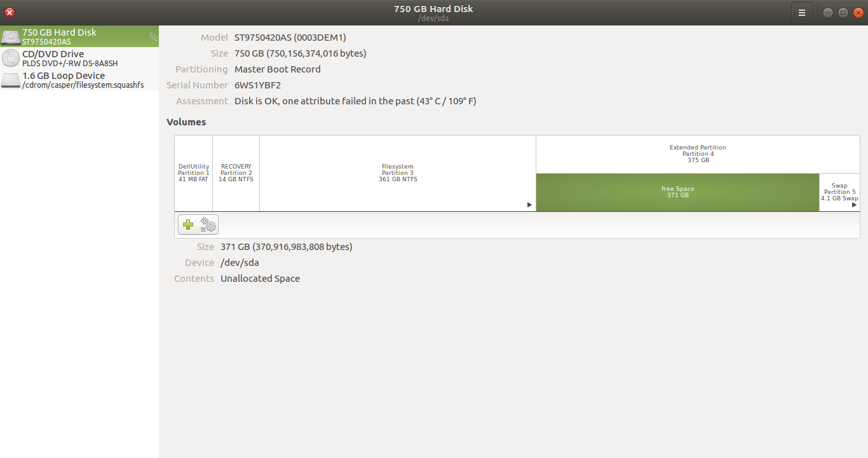The image size is (868, 458).
Task: Click /cdrom/casper/filesystem.squashfs path
Action: [83, 85]
